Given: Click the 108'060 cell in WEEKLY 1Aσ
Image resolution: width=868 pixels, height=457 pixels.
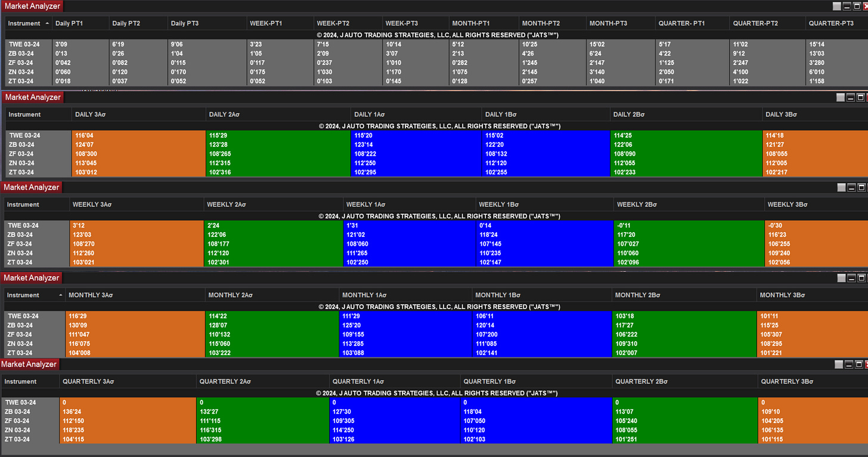Looking at the screenshot, I should (x=409, y=244).
